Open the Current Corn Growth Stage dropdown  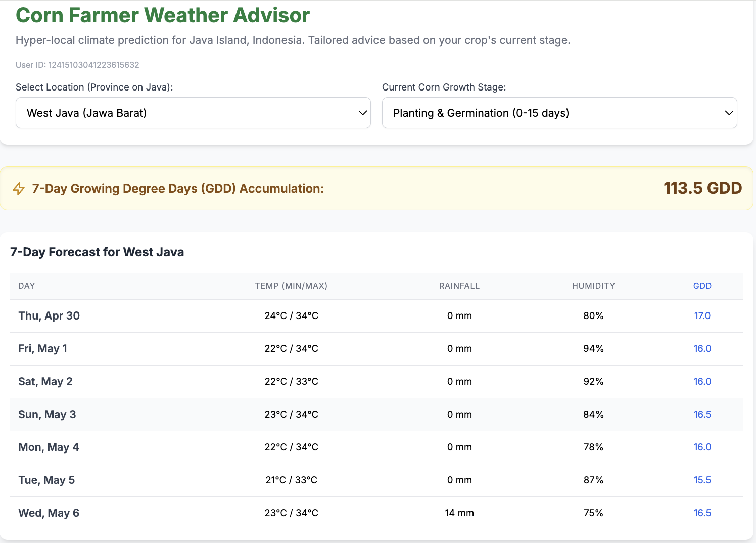[559, 113]
